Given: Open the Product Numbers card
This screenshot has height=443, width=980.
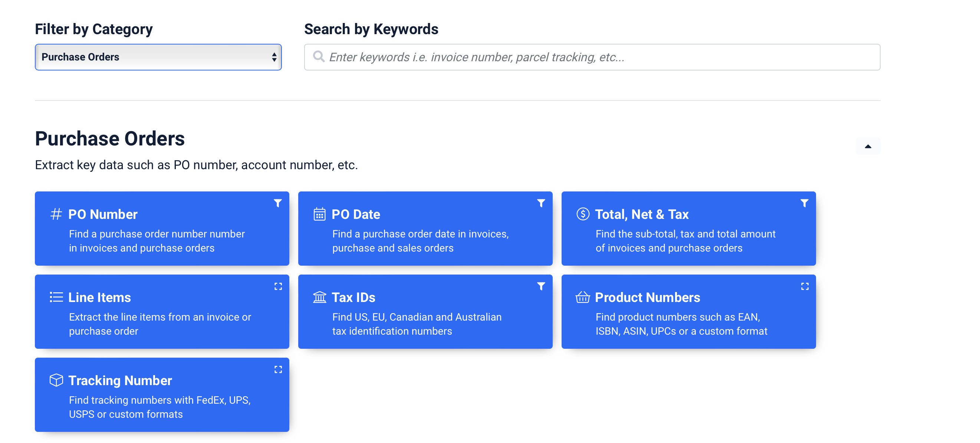Looking at the screenshot, I should (x=688, y=311).
